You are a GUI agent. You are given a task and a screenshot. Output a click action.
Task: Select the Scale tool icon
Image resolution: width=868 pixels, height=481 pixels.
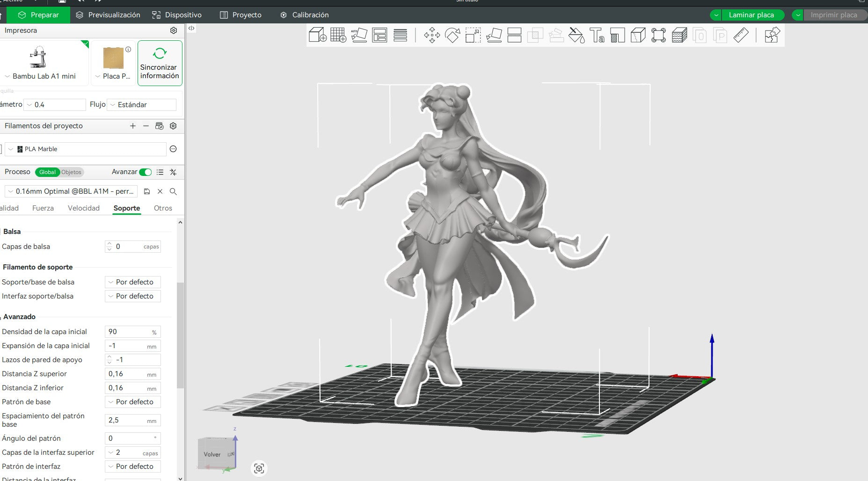tap(473, 35)
